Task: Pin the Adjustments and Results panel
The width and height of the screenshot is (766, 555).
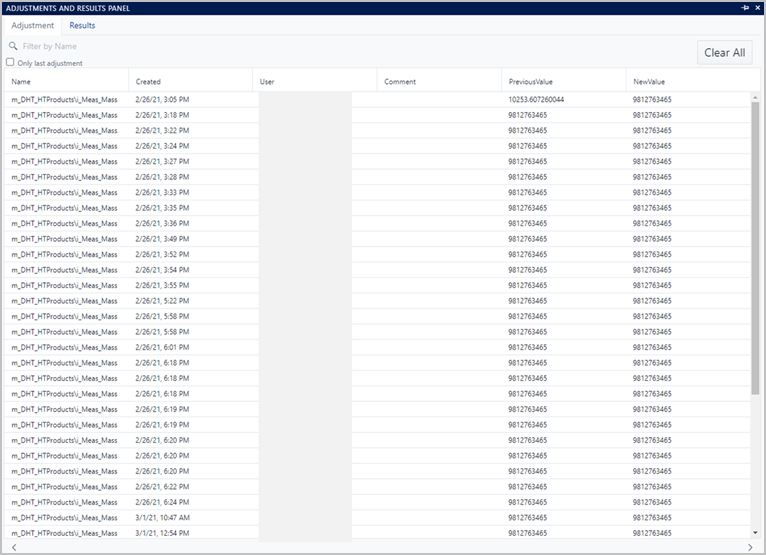Action: tap(745, 8)
